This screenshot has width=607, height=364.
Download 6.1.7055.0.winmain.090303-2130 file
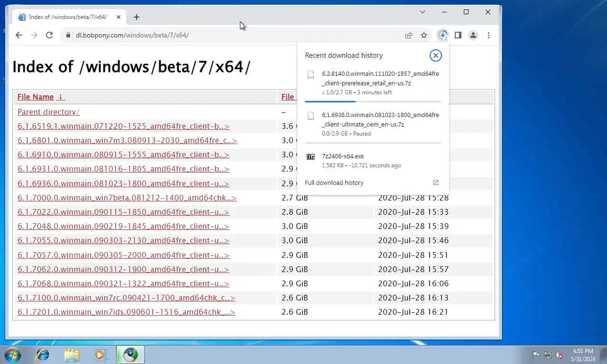(x=123, y=240)
